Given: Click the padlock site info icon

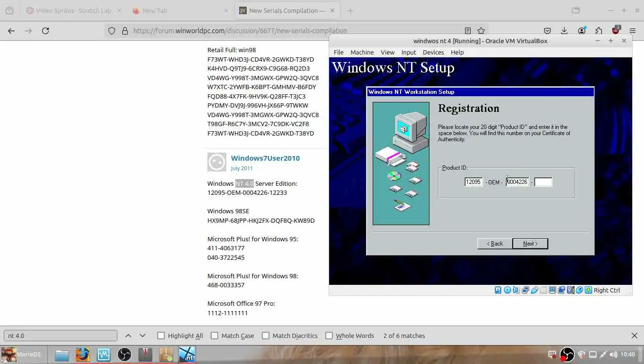Looking at the screenshot, I should (125, 31).
